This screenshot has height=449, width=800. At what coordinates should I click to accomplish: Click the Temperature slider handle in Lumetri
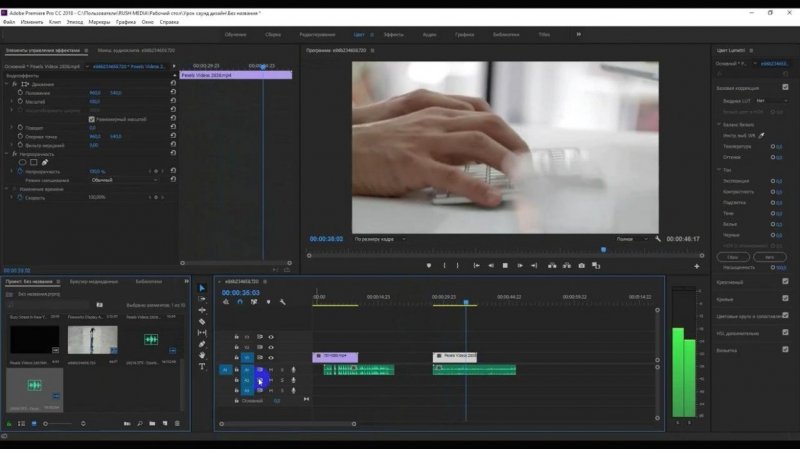[x=774, y=146]
